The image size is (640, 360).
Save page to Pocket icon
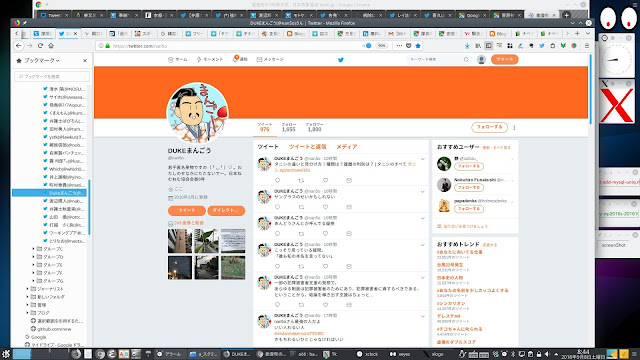coord(409,46)
